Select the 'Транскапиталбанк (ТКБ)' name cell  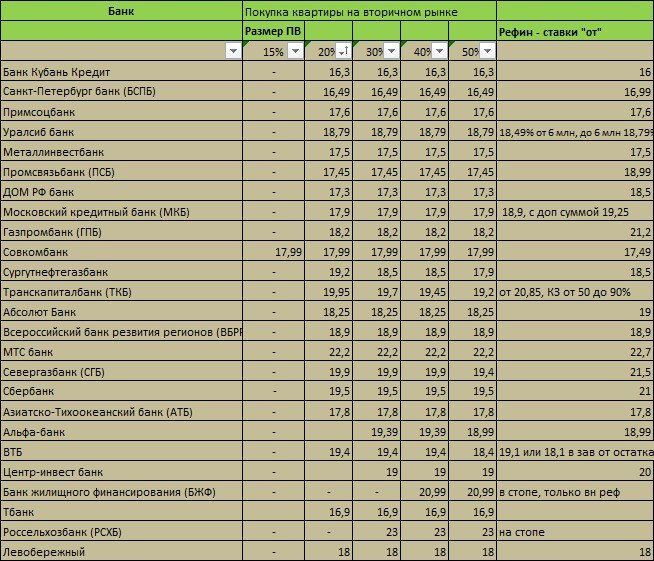[x=121, y=292]
